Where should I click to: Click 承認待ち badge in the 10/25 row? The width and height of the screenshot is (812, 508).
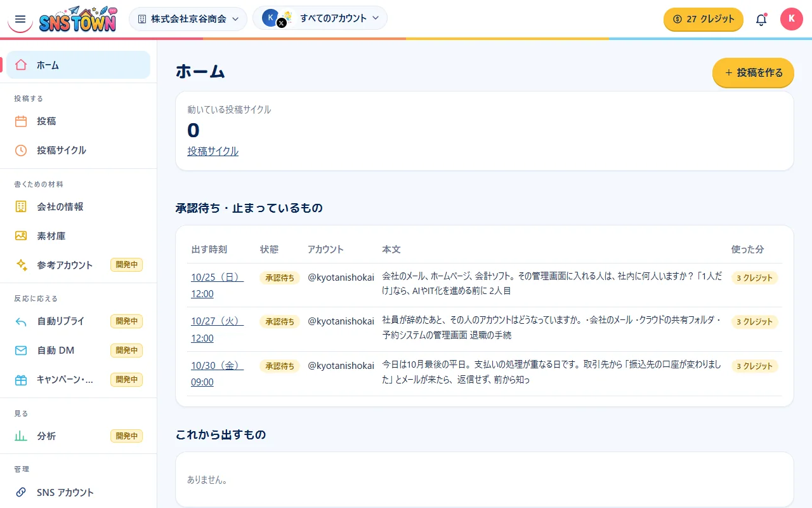280,277
